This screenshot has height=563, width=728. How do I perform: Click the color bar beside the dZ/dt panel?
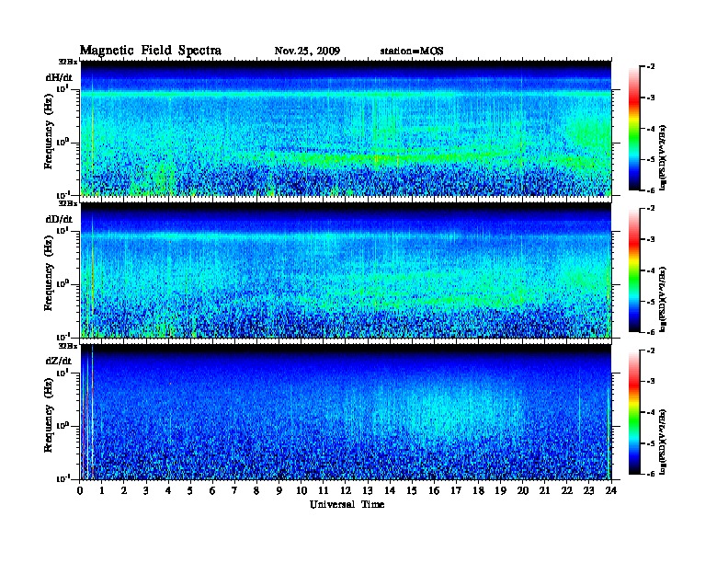tap(634, 412)
